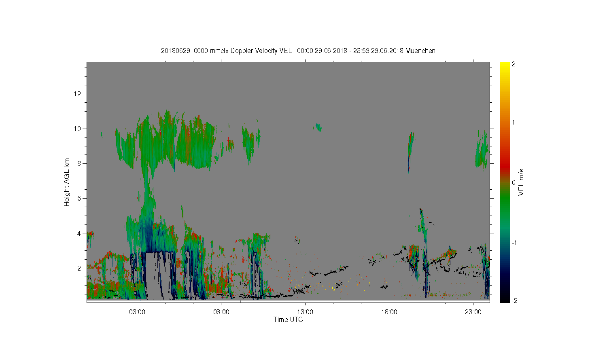This screenshot has height=364, width=607.
Task: Click the '18:00' time tick label
Action: 389,312
